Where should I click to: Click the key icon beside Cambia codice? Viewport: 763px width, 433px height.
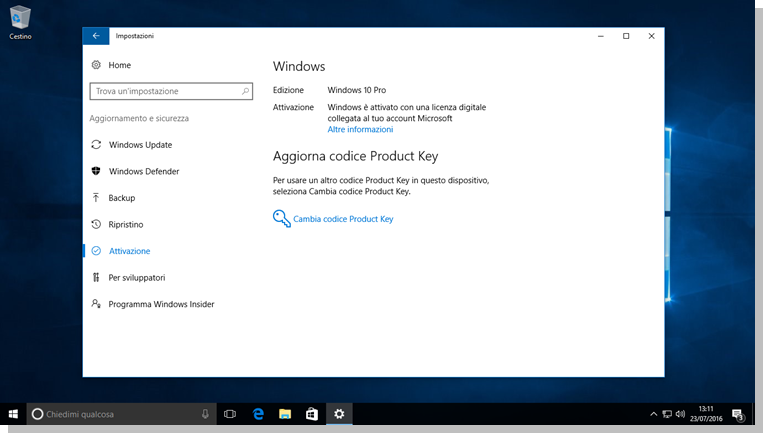pos(281,218)
